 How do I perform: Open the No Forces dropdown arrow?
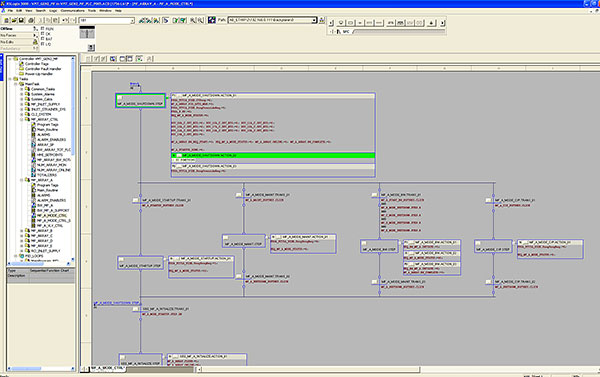(35, 35)
